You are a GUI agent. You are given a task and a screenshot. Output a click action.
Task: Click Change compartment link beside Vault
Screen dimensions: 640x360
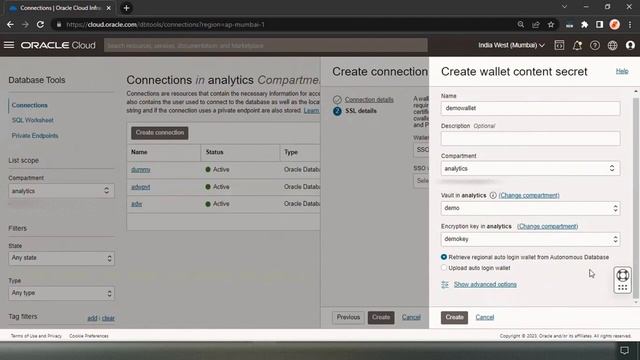click(x=529, y=196)
